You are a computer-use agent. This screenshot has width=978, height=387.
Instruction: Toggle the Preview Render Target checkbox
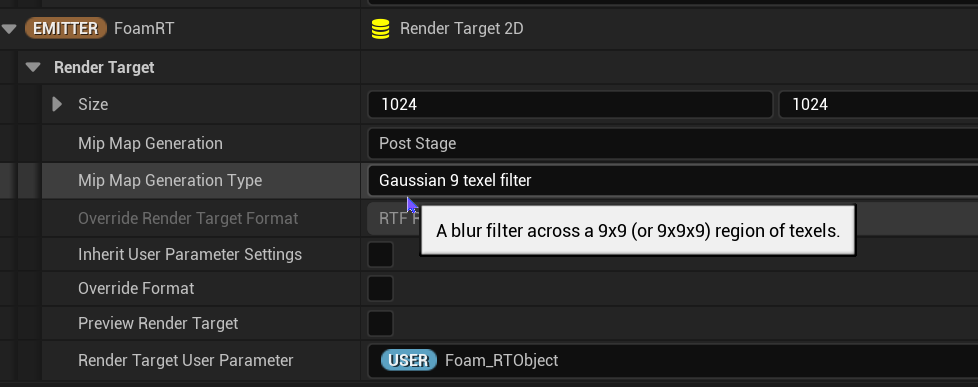380,323
